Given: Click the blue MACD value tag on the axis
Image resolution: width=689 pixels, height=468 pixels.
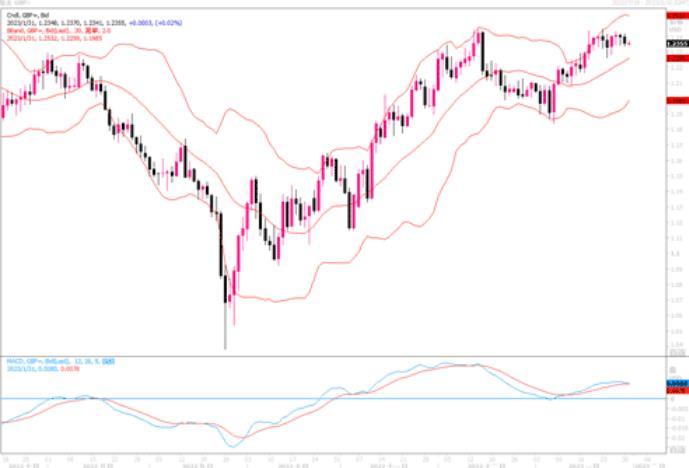Looking at the screenshot, I should point(676,382).
